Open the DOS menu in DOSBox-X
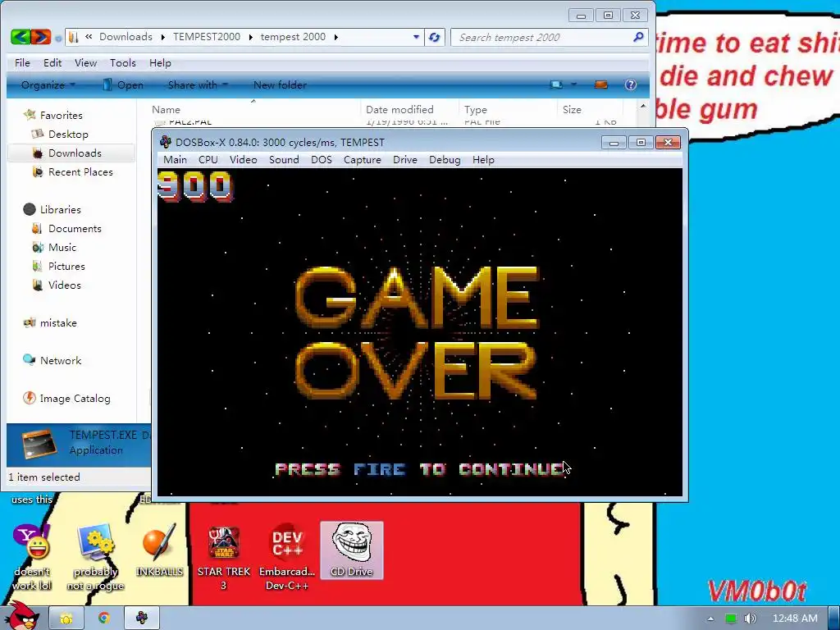The height and width of the screenshot is (630, 840). click(322, 160)
